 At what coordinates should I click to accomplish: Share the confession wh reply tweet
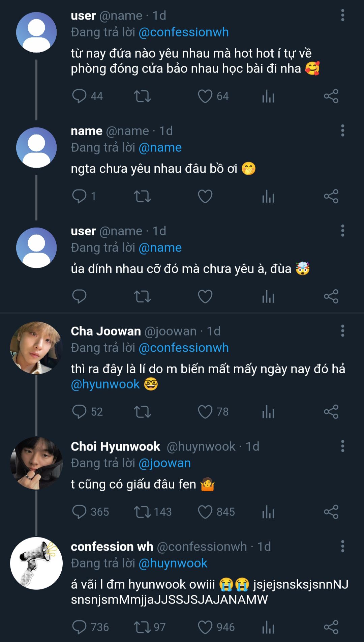[x=331, y=627]
